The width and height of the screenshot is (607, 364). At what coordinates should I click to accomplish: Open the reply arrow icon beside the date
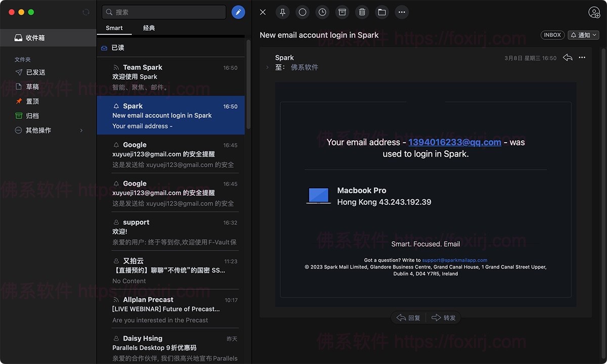point(567,58)
